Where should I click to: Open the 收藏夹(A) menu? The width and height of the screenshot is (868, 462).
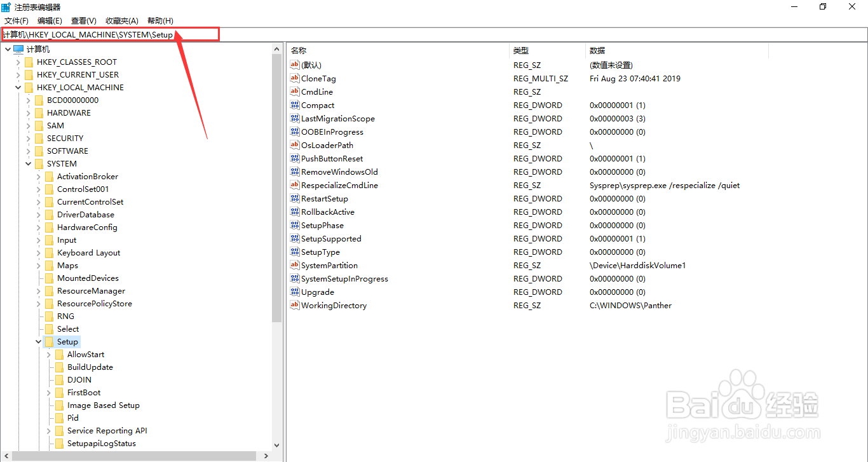pos(122,20)
